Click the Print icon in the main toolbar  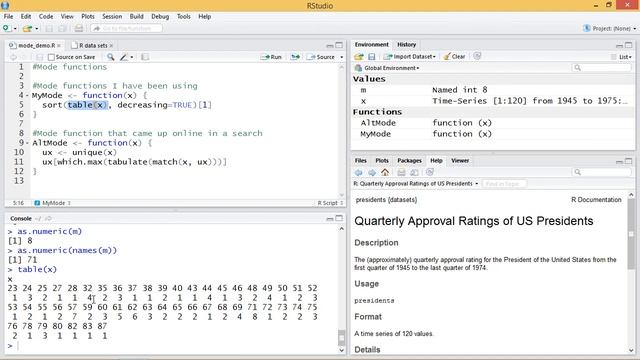pyautogui.click(x=79, y=29)
